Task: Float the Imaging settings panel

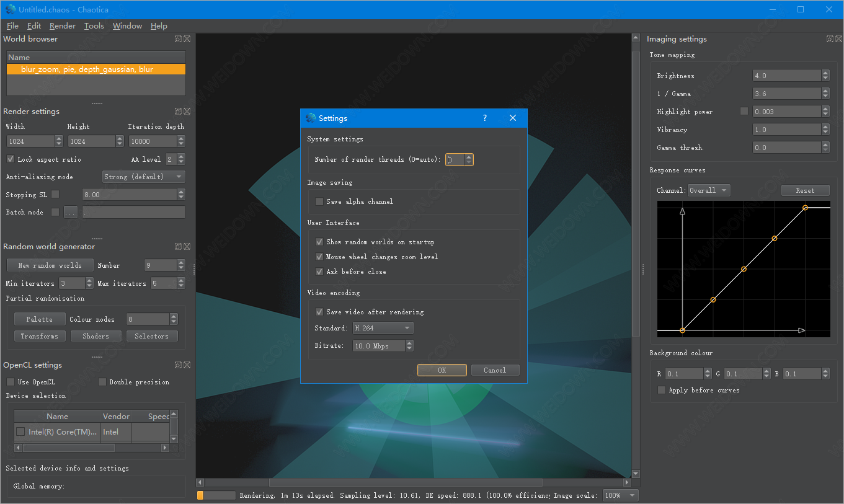Action: [x=830, y=39]
